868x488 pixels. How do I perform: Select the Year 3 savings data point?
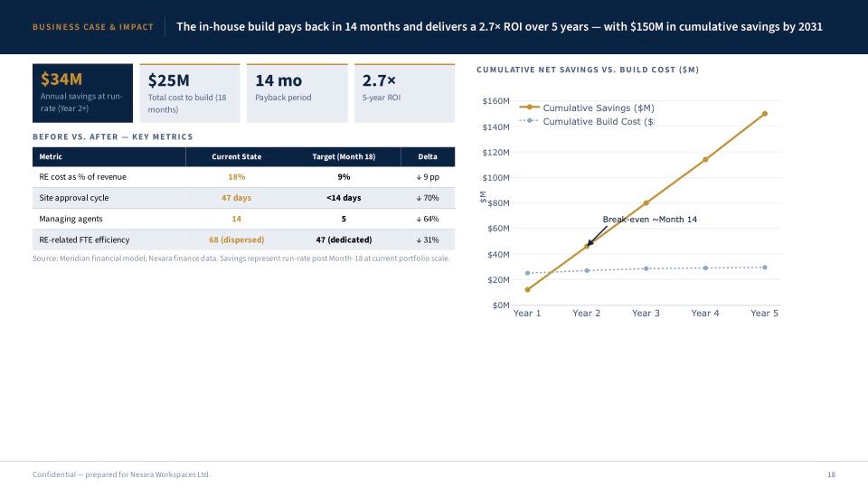click(x=646, y=203)
